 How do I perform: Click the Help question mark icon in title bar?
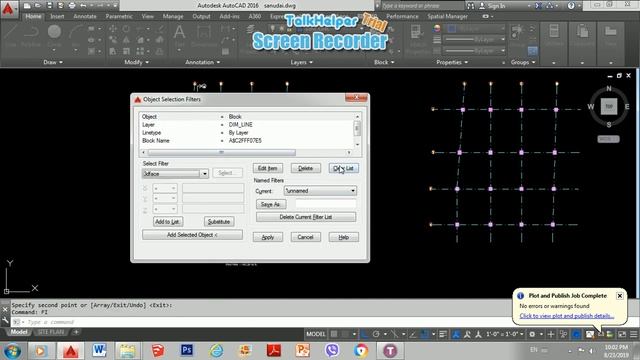(x=571, y=6)
